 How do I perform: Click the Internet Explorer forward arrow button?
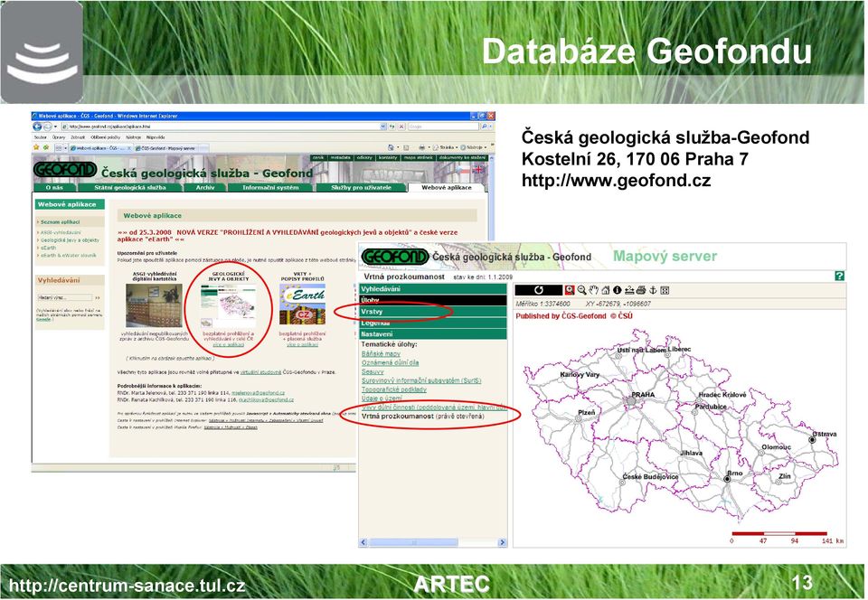(x=48, y=127)
